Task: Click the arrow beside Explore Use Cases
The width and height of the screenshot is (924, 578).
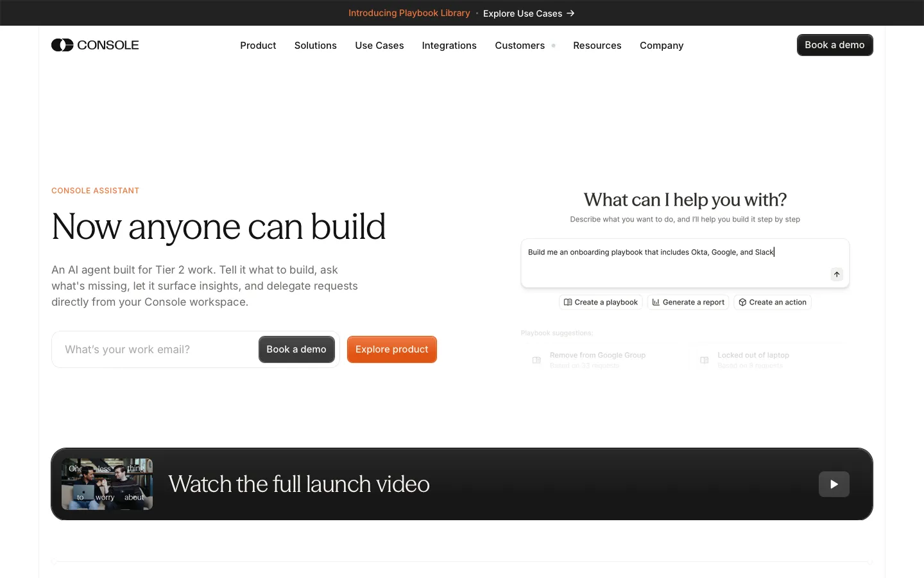Action: click(570, 13)
